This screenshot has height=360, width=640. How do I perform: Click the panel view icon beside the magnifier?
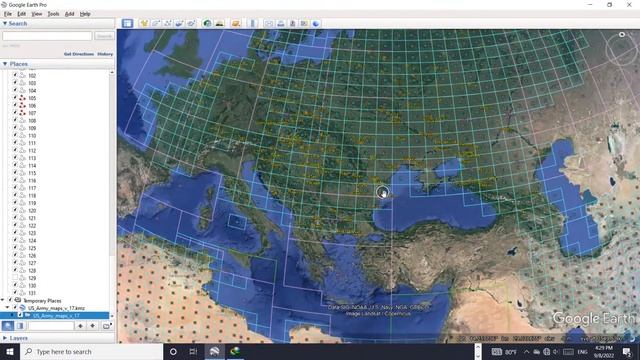tap(20, 326)
